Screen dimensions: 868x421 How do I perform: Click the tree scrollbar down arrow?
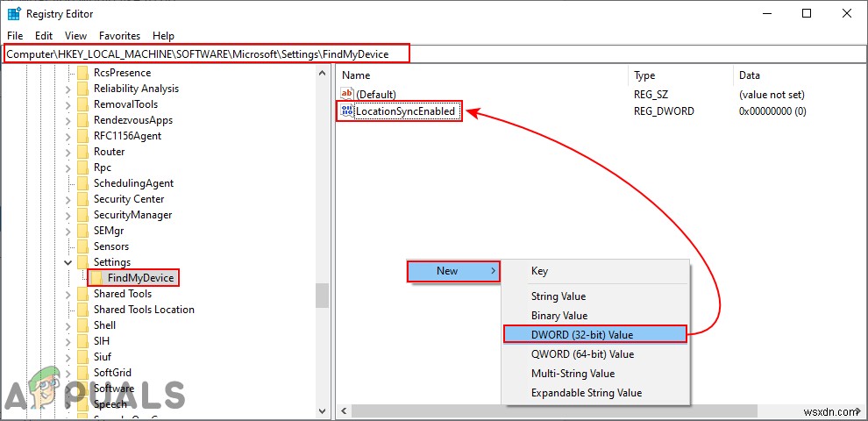pos(322,410)
